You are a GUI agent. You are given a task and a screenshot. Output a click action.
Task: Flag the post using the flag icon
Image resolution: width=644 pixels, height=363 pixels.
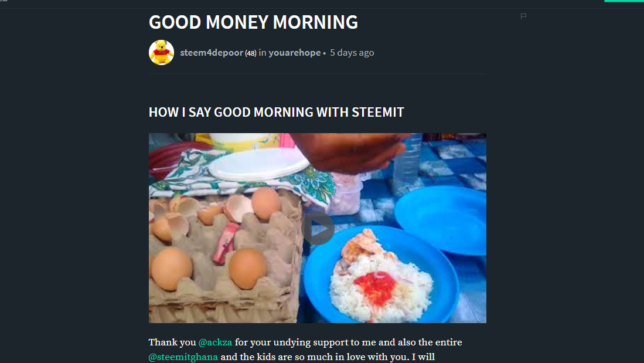point(523,16)
